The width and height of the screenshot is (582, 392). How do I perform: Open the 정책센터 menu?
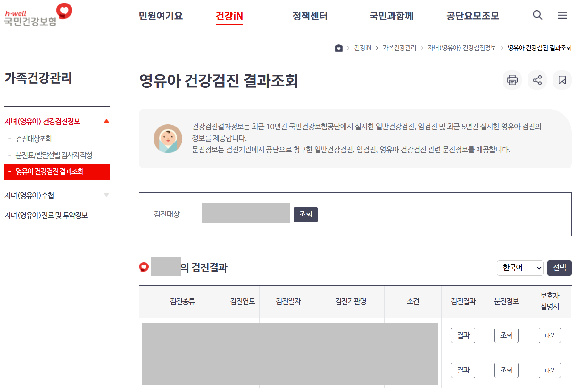click(x=310, y=16)
